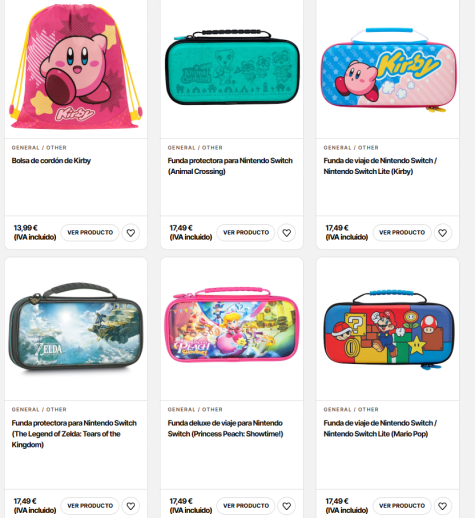The image size is (475, 518).
Task: Open teal Animal Crossing case image
Action: tap(232, 67)
